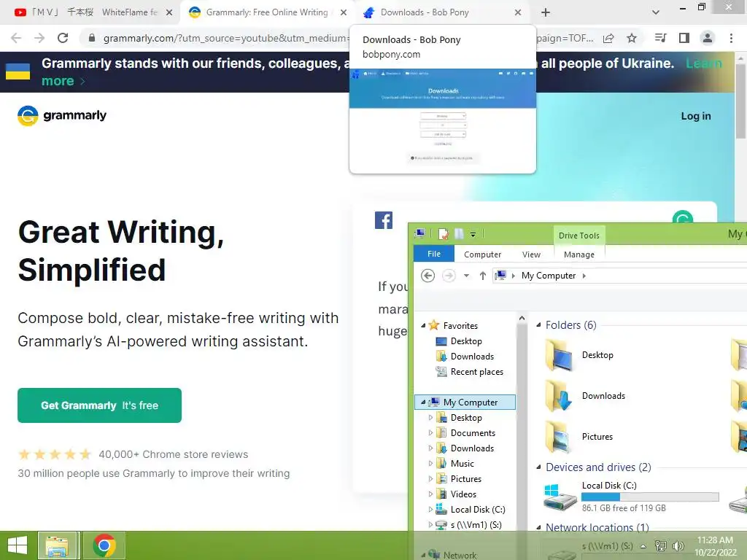Open a new Chrome tab
The height and width of the screenshot is (560, 747).
(546, 12)
